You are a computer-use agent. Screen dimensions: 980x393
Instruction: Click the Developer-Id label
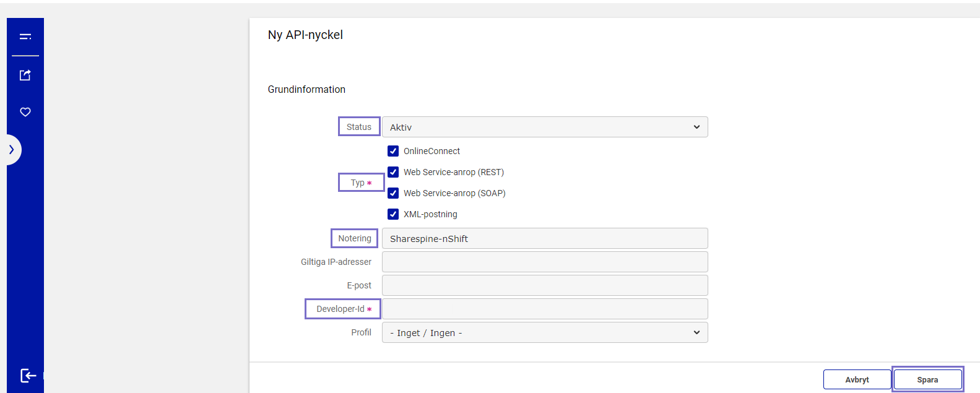(x=340, y=309)
